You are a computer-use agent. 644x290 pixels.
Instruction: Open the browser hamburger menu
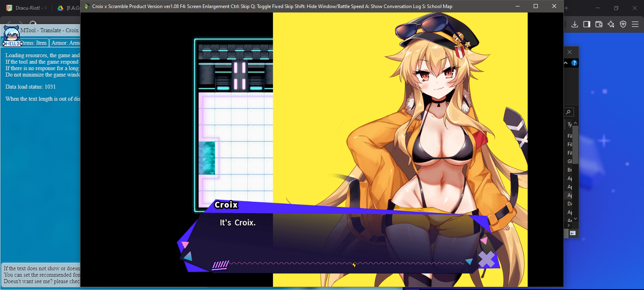point(635,24)
